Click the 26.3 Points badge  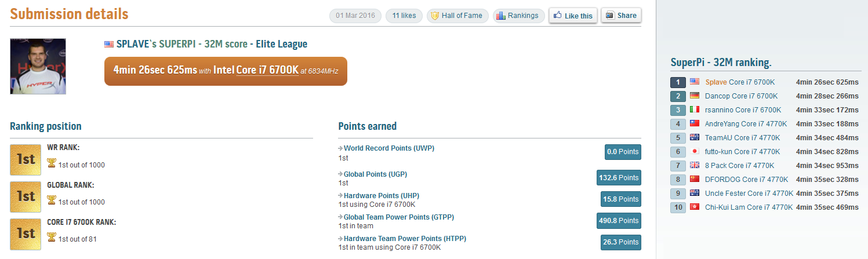pos(621,242)
